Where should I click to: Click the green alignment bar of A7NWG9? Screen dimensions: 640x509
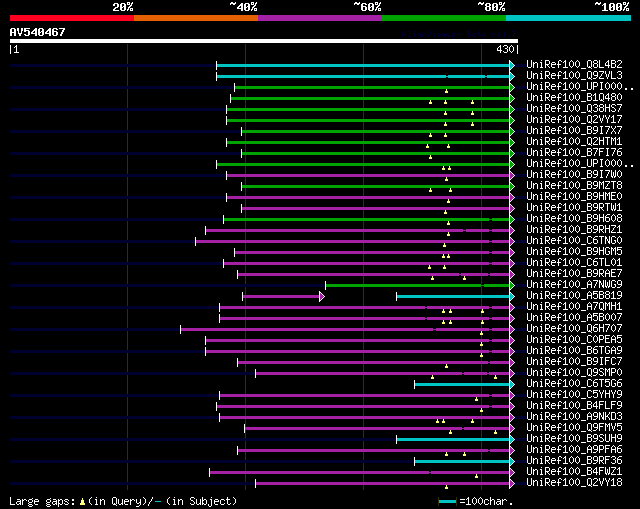(418, 285)
